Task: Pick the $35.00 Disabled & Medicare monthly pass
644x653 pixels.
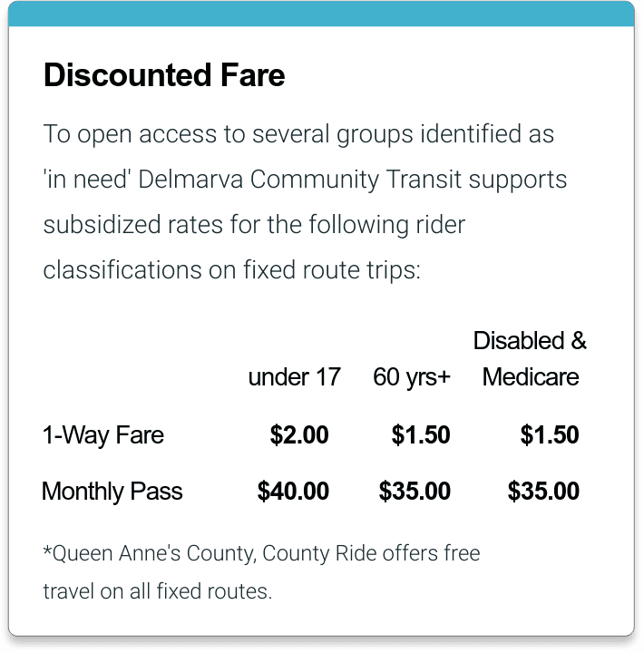Action: (543, 492)
